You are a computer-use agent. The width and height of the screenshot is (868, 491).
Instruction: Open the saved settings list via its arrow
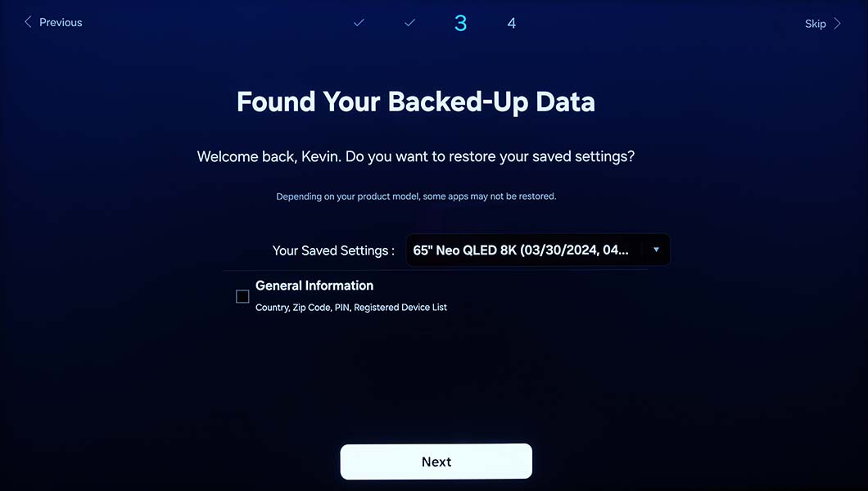click(x=655, y=250)
